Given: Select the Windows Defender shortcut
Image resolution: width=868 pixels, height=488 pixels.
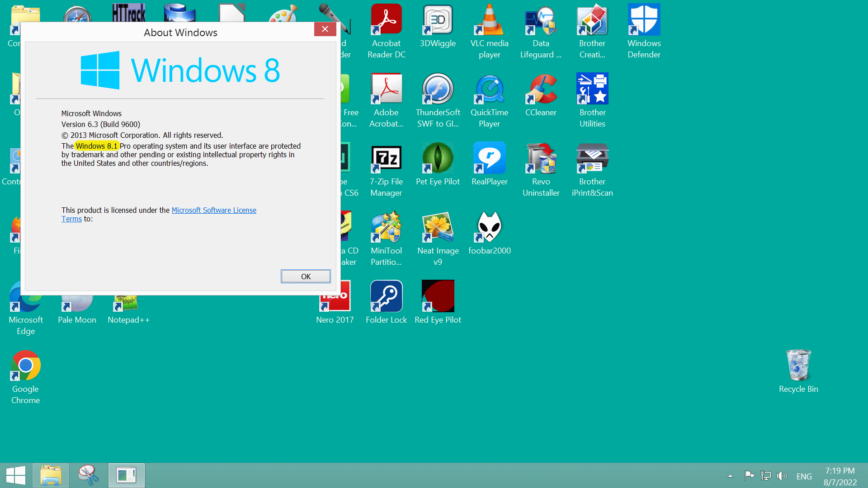Looking at the screenshot, I should 644,32.
